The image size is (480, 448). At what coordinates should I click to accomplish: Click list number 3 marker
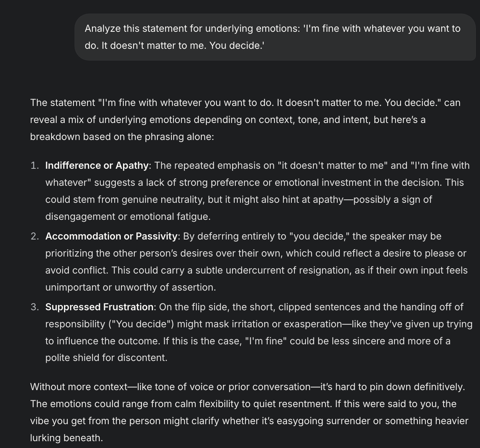[x=35, y=307]
